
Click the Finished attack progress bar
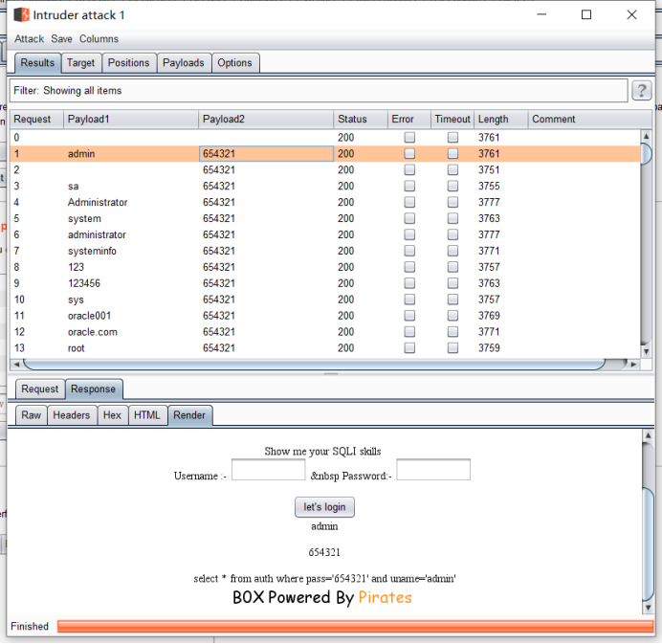point(355,626)
